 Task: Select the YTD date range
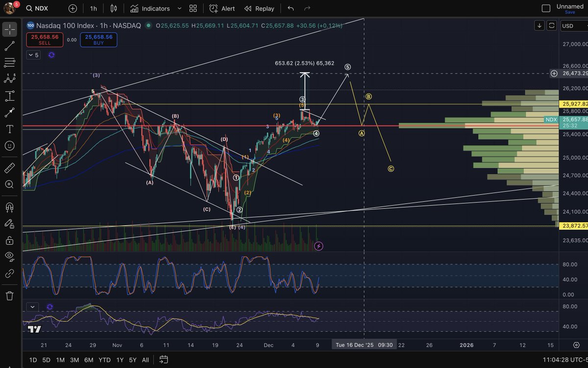[104, 360]
